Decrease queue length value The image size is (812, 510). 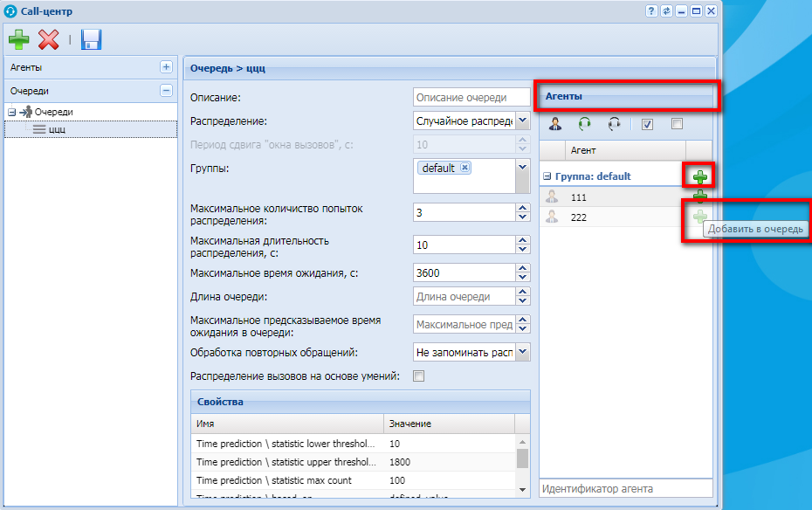coord(523,300)
